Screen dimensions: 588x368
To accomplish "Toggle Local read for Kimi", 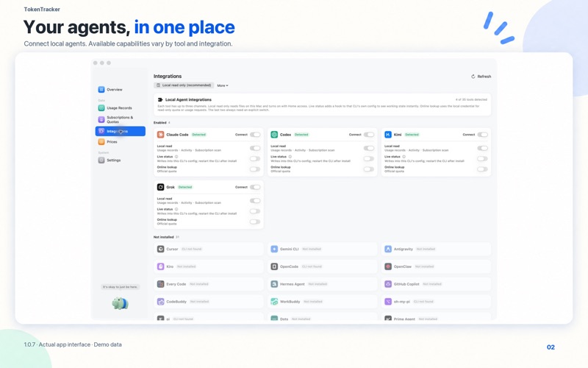I will point(483,148).
